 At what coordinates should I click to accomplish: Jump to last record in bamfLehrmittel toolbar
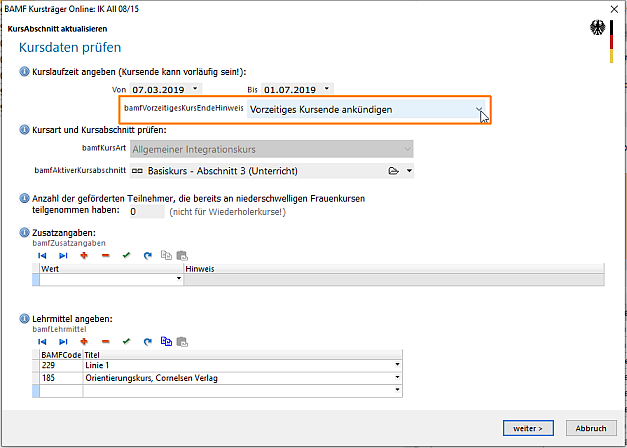coord(63,342)
